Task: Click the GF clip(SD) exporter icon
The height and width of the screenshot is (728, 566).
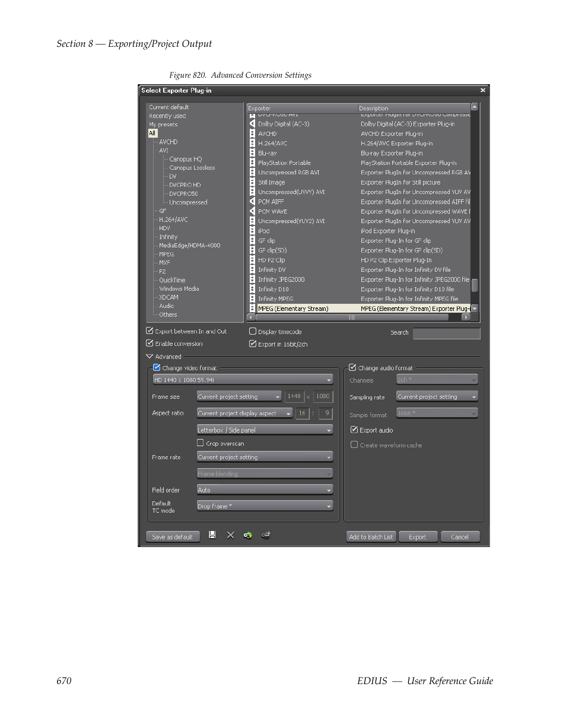Action: point(252,250)
